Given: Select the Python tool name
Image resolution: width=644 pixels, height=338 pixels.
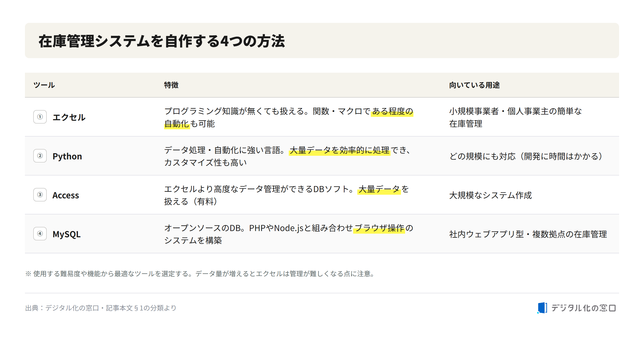Looking at the screenshot, I should pos(67,156).
